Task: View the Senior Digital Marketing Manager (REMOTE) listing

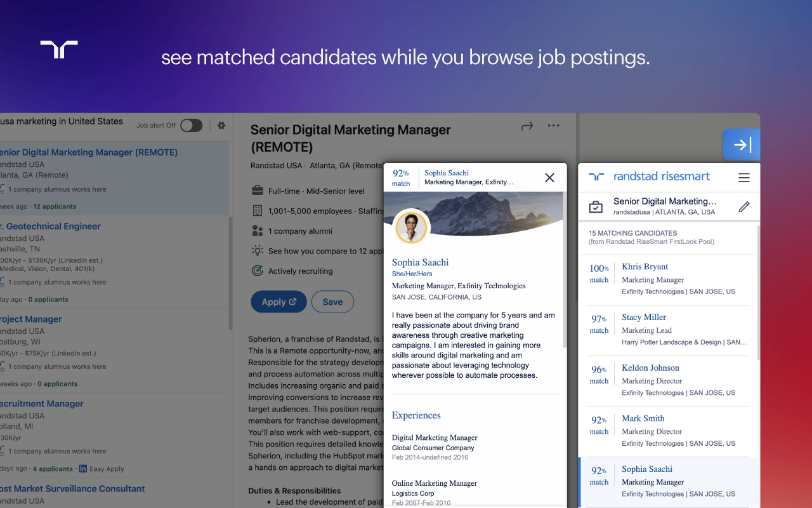Action: [x=89, y=152]
